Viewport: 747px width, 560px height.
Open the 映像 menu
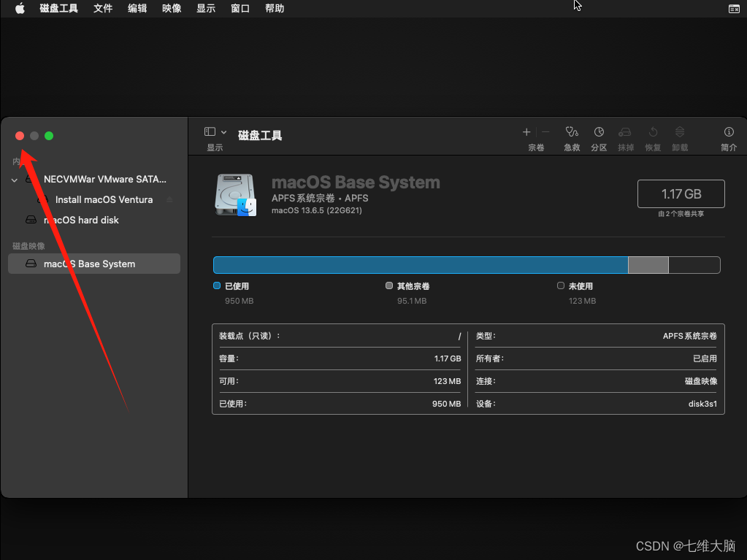point(172,8)
